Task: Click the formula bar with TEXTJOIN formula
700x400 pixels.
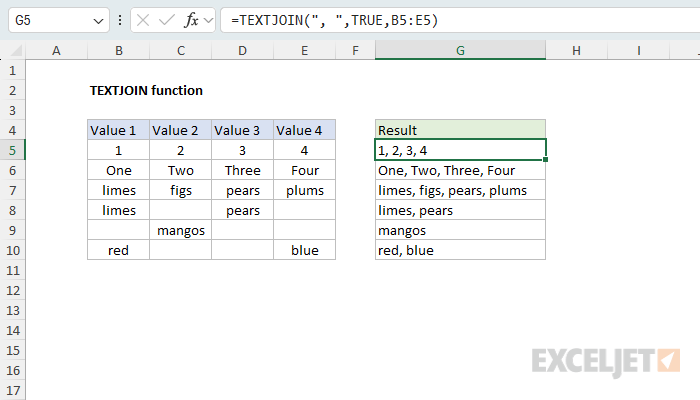Action: coord(460,20)
